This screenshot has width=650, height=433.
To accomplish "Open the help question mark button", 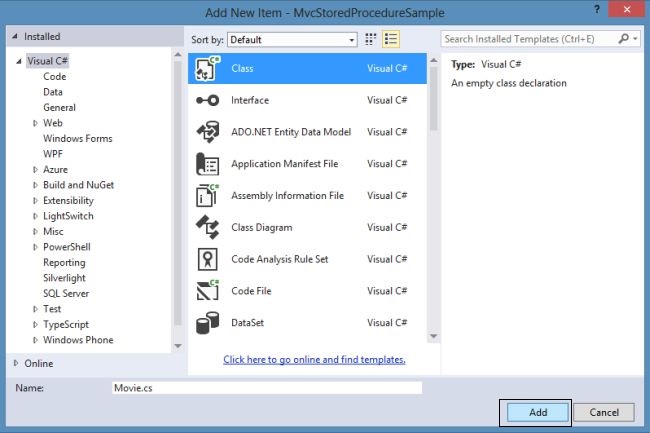I will coord(597,9).
